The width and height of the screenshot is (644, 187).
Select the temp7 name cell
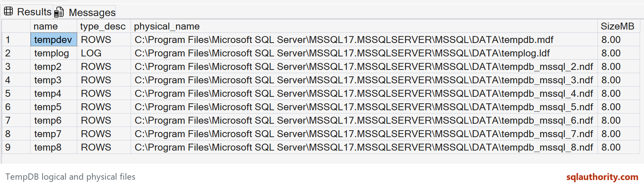54,134
